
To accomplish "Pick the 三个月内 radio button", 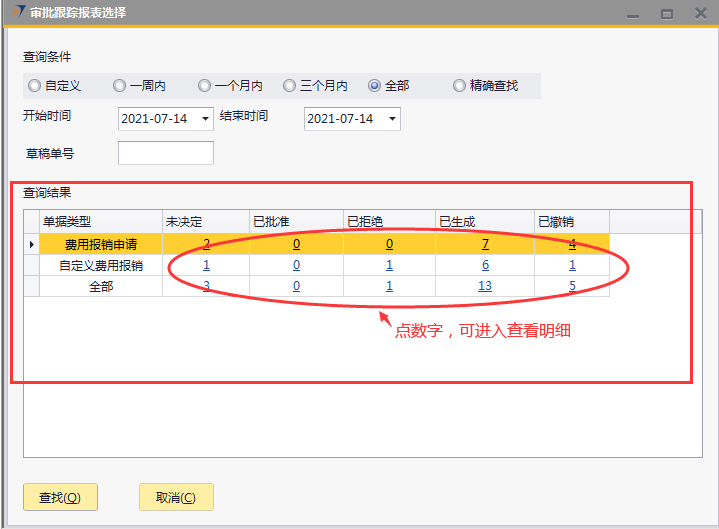I will tap(290, 86).
